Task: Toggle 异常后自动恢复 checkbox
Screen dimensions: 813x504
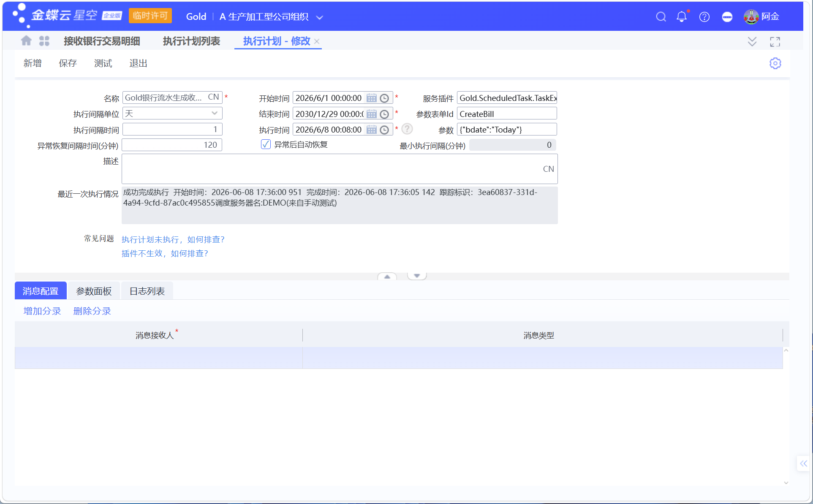Action: click(266, 144)
